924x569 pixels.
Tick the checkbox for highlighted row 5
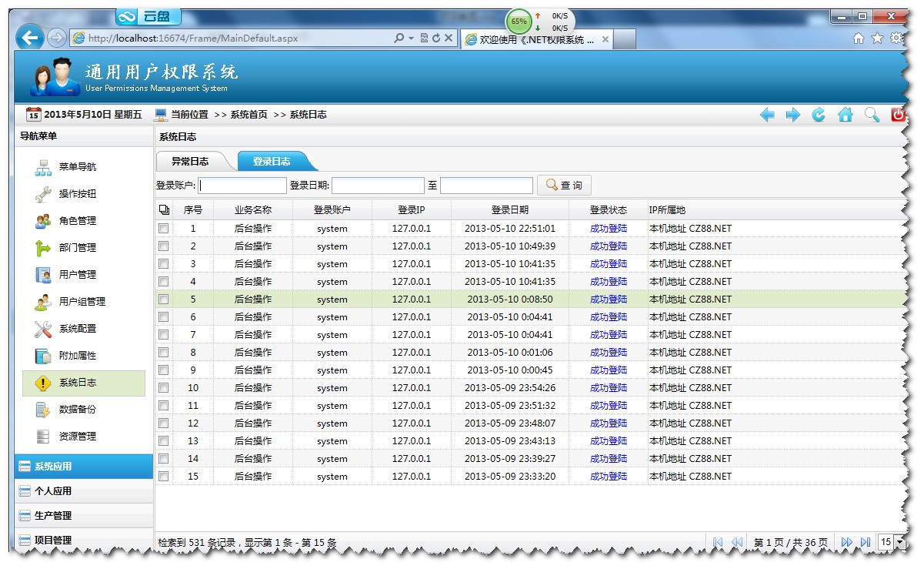coord(164,299)
